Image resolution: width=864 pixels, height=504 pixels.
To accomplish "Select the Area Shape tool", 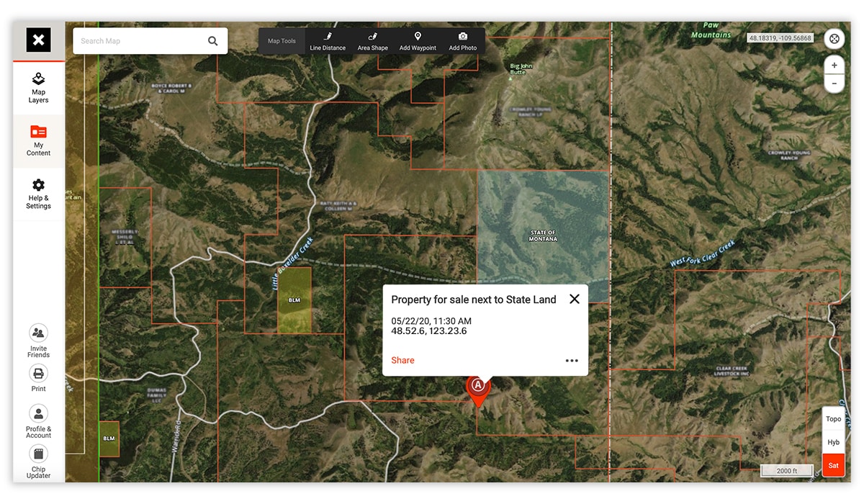I will [372, 41].
